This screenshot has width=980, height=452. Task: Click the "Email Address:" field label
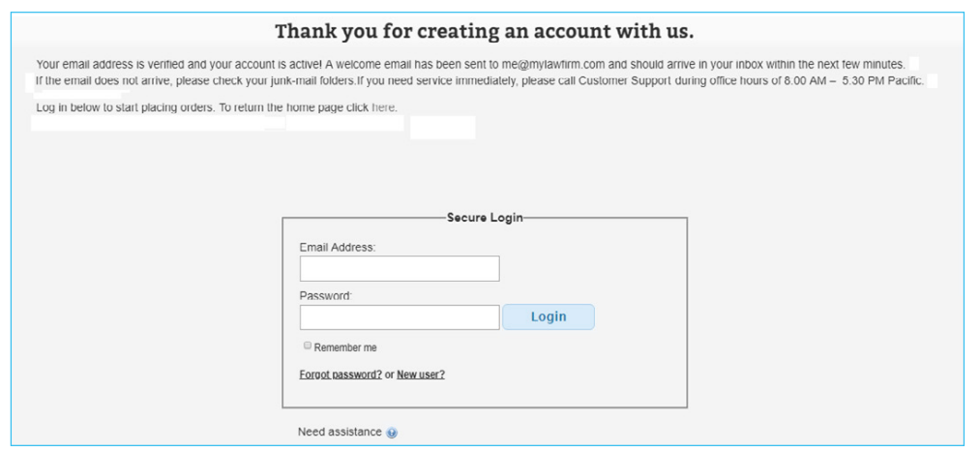point(338,248)
